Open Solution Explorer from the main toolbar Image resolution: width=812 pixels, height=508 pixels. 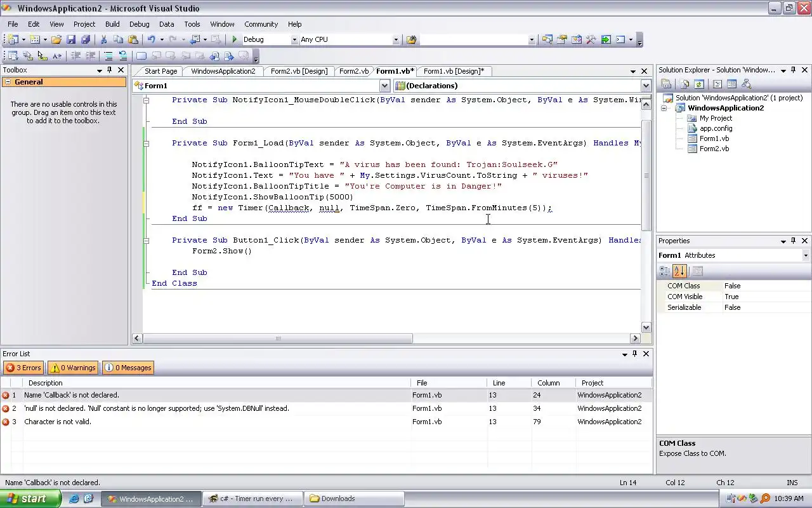[x=547, y=39]
